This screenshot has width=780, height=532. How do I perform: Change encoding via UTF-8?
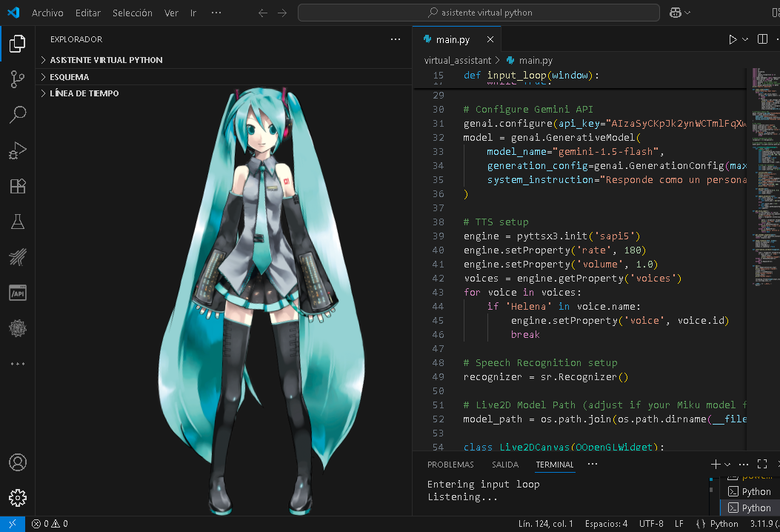click(x=651, y=524)
